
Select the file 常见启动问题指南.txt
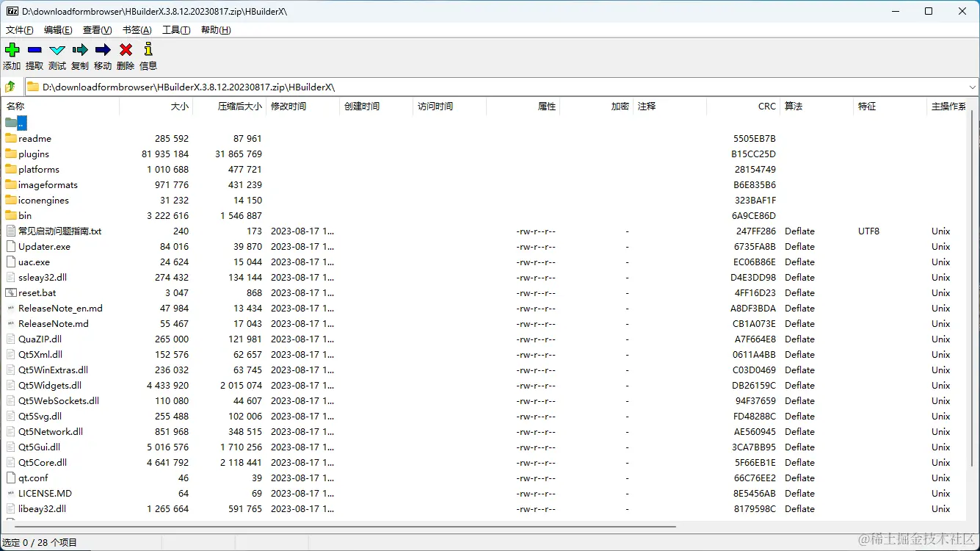[x=60, y=231]
